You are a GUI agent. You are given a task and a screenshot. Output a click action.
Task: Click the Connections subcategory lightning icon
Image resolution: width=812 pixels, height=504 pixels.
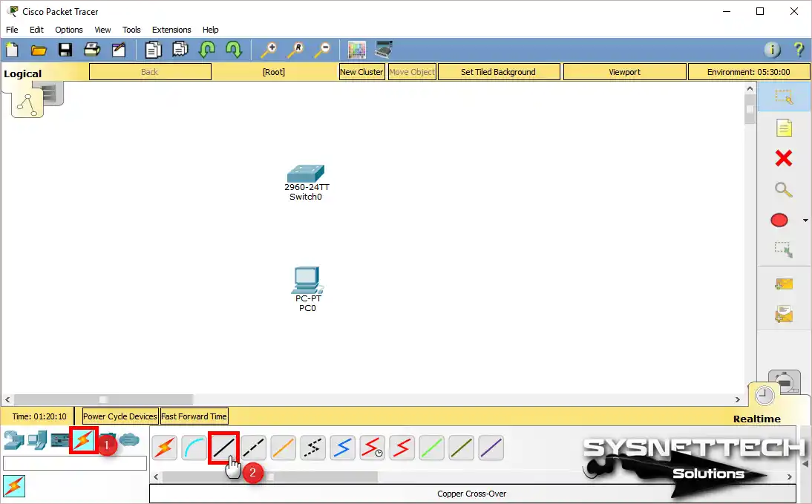(14, 486)
